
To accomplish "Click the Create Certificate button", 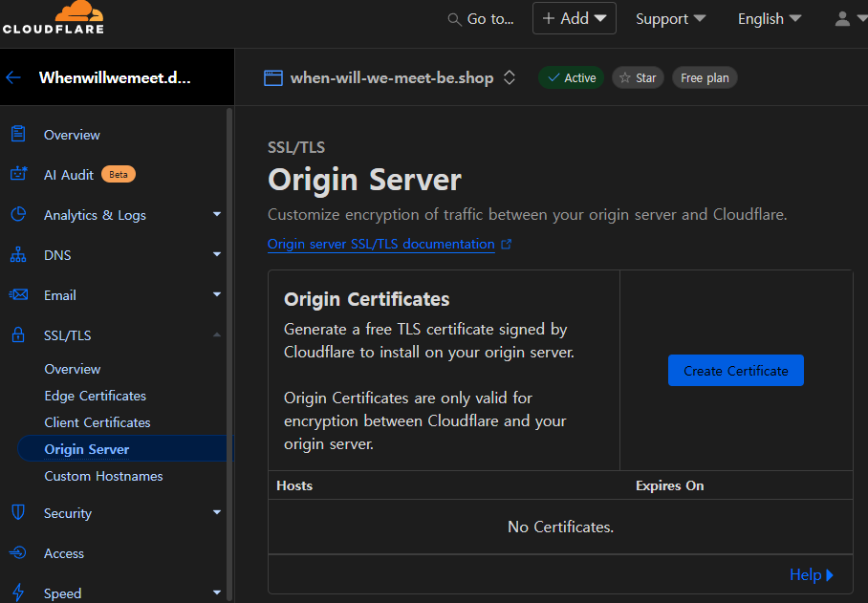I will pyautogui.click(x=736, y=370).
